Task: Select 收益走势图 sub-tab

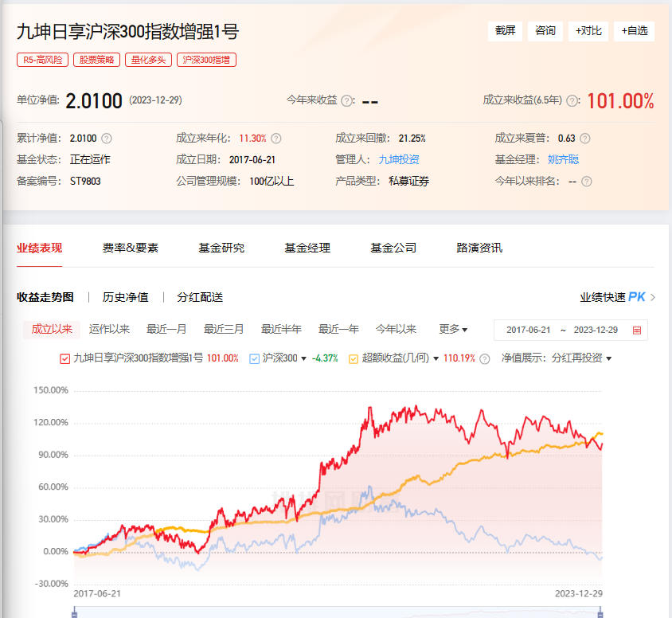Action: tap(45, 297)
